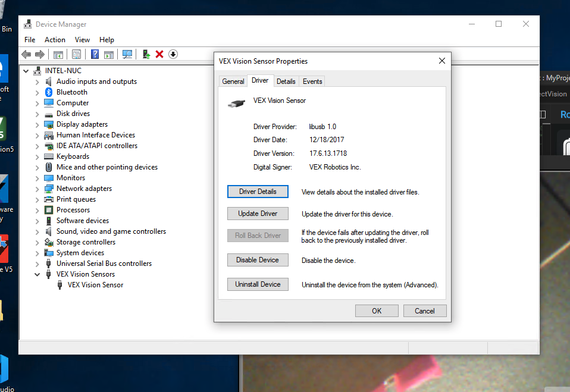Image resolution: width=570 pixels, height=392 pixels.
Task: Click the Mice and other pointing devices icon
Action: click(49, 167)
